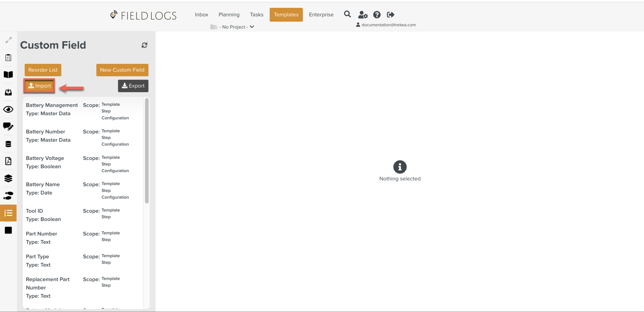This screenshot has width=644, height=312.
Task: Open the checklist clipboard sidebar icon
Action: coord(8,58)
